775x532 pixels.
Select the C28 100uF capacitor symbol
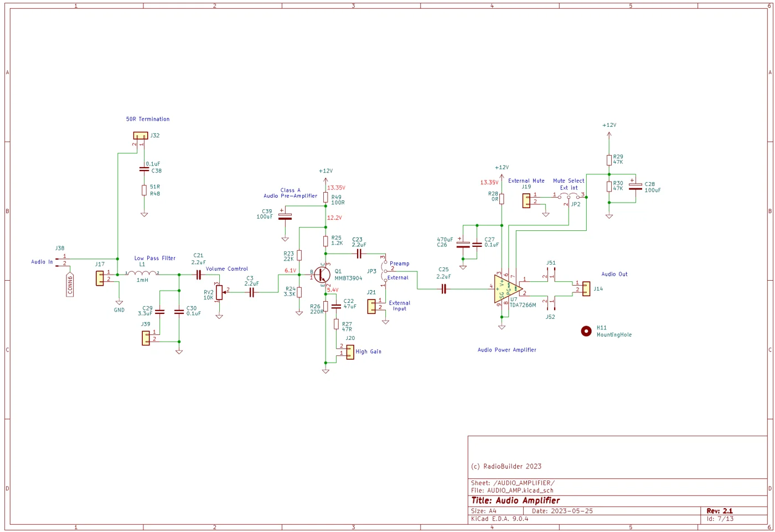click(x=635, y=187)
